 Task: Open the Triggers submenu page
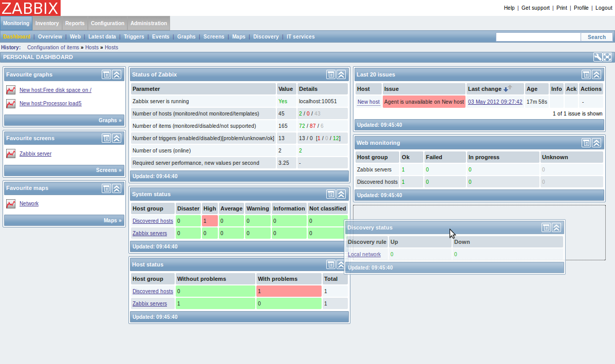pos(134,37)
